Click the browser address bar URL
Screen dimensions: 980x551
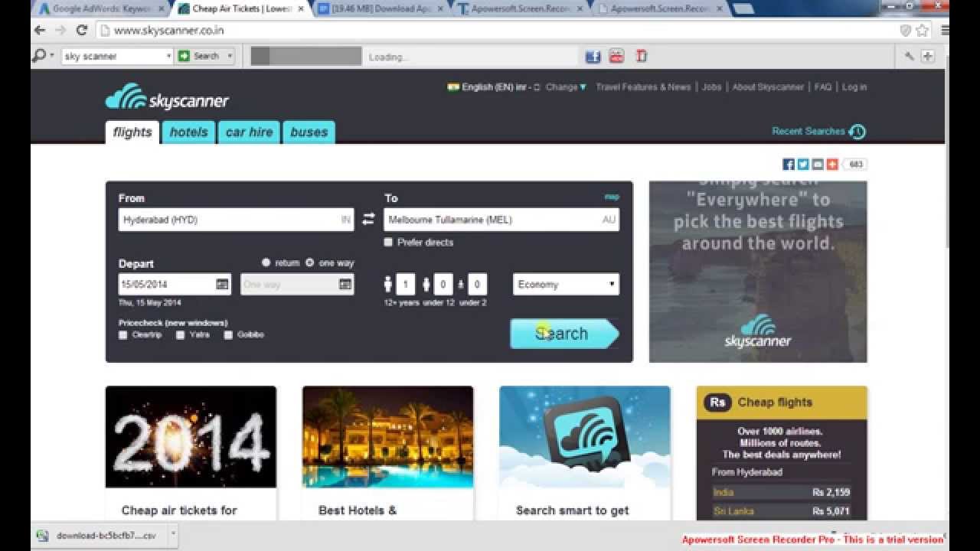(168, 31)
